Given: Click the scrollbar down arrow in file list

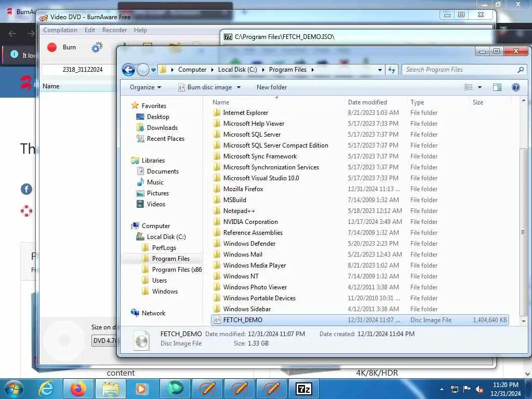Looking at the screenshot, I should pyautogui.click(x=524, y=321).
